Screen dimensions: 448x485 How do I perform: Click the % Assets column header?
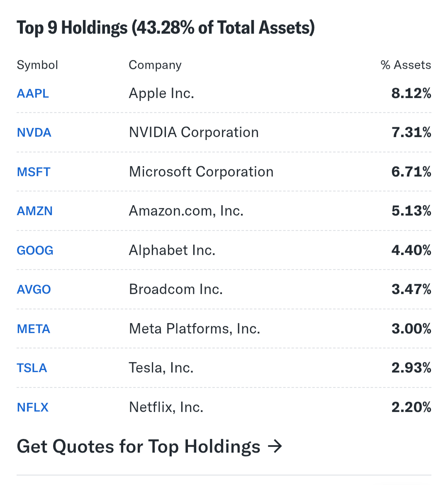pyautogui.click(x=406, y=65)
